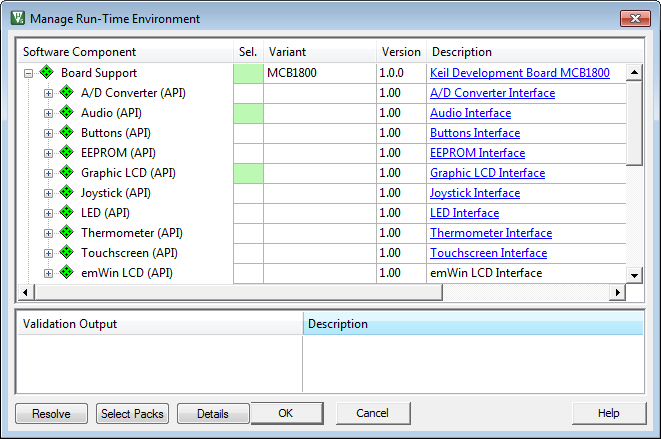The height and width of the screenshot is (439, 661).
Task: Click the LED component diamond icon
Action: tap(67, 213)
